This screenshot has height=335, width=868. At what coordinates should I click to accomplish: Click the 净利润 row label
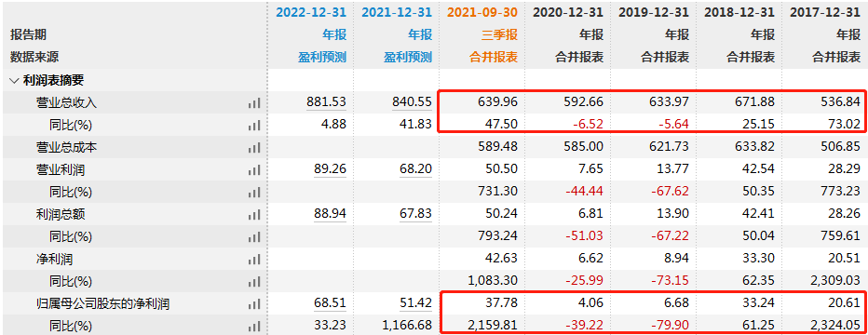point(54,260)
